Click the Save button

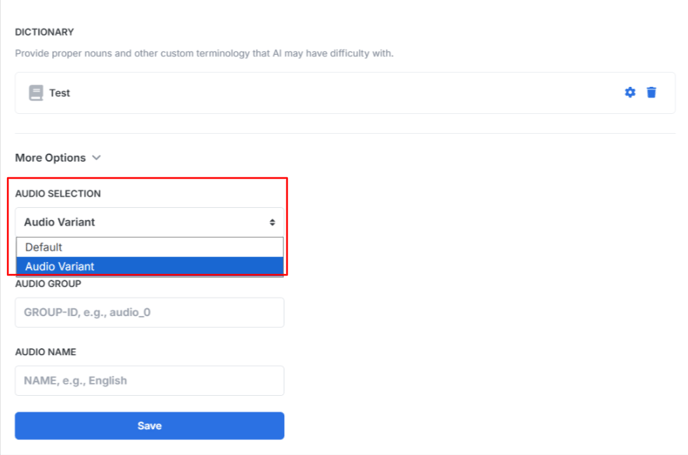coord(150,426)
